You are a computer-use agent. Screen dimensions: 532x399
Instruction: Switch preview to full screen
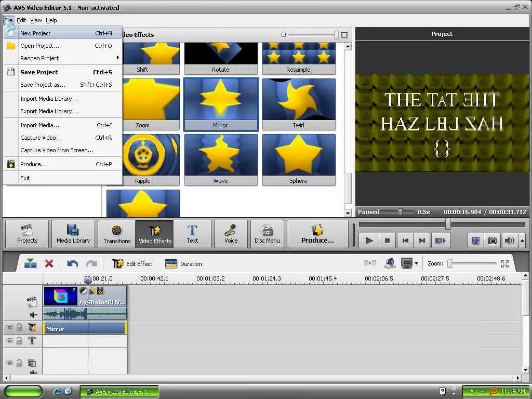[x=476, y=241]
